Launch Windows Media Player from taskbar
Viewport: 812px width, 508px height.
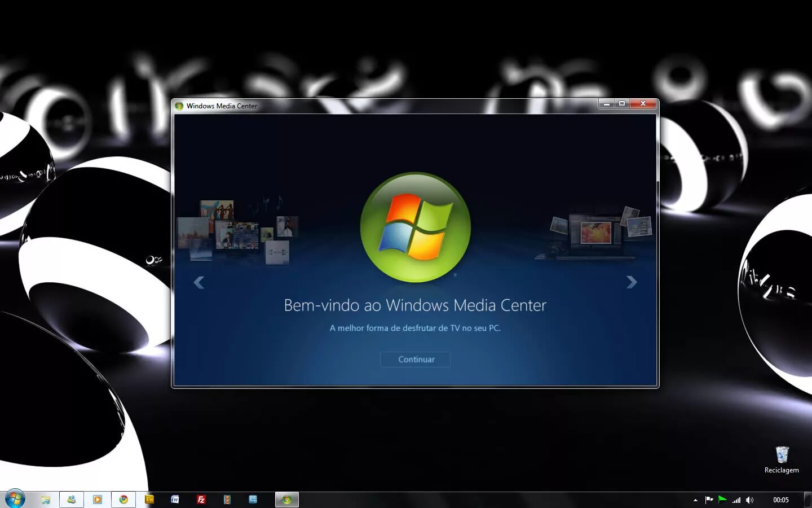[x=98, y=500]
